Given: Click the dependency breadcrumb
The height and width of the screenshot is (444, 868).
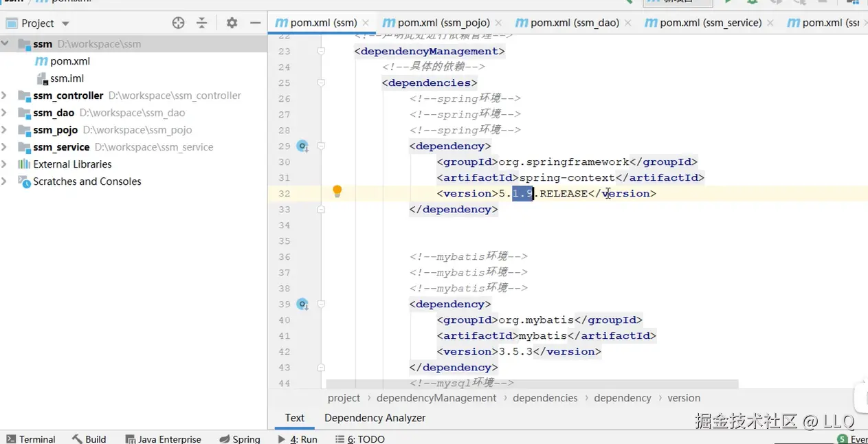Looking at the screenshot, I should 623,398.
